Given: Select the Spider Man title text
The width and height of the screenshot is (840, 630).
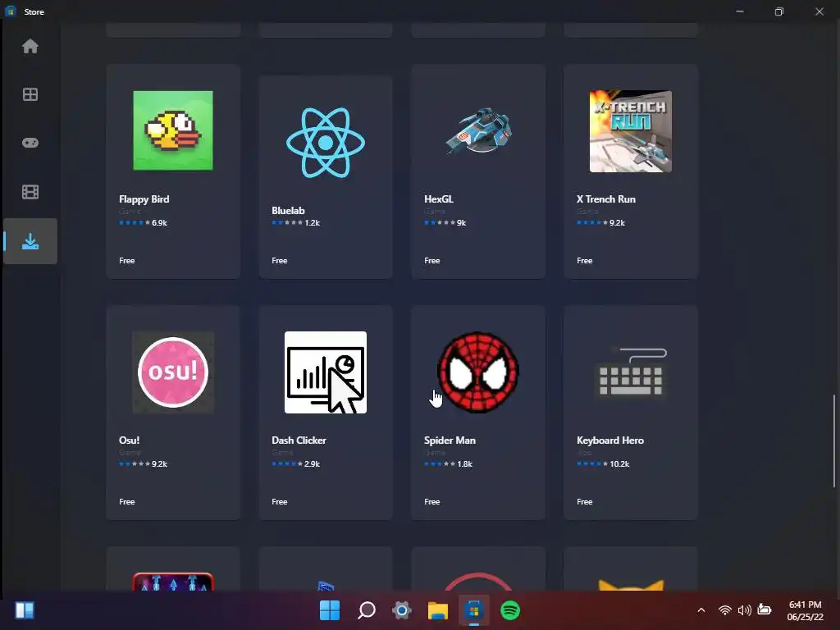Looking at the screenshot, I should click(450, 441).
